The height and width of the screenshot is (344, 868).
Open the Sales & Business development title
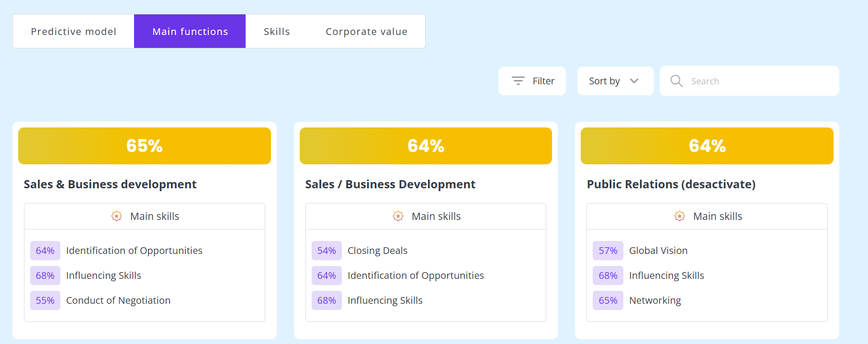(110, 184)
